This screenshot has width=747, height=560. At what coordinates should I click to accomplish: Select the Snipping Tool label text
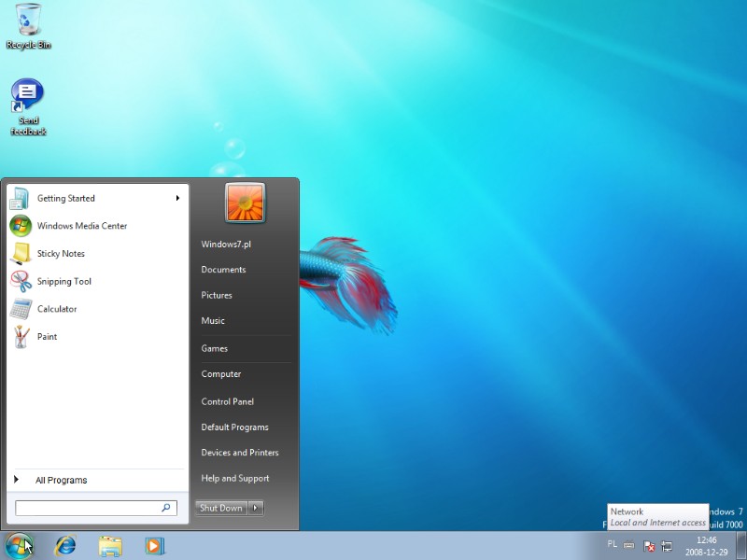(x=64, y=282)
